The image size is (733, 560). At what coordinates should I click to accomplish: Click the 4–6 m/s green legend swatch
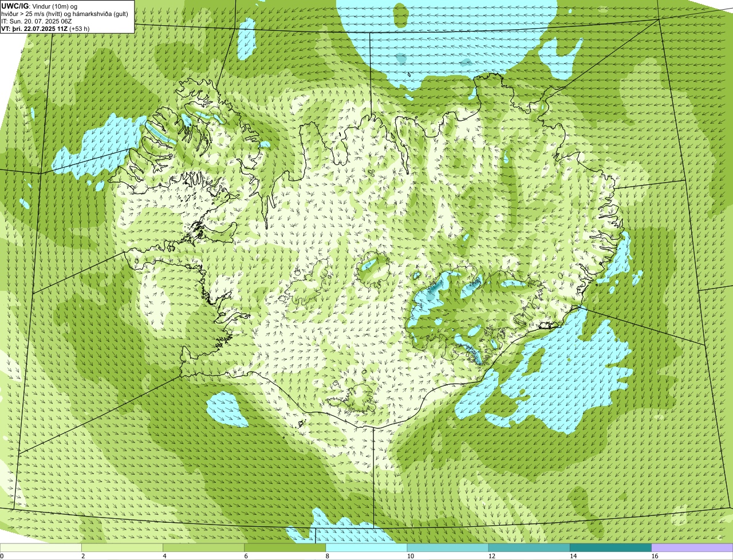(x=204, y=547)
